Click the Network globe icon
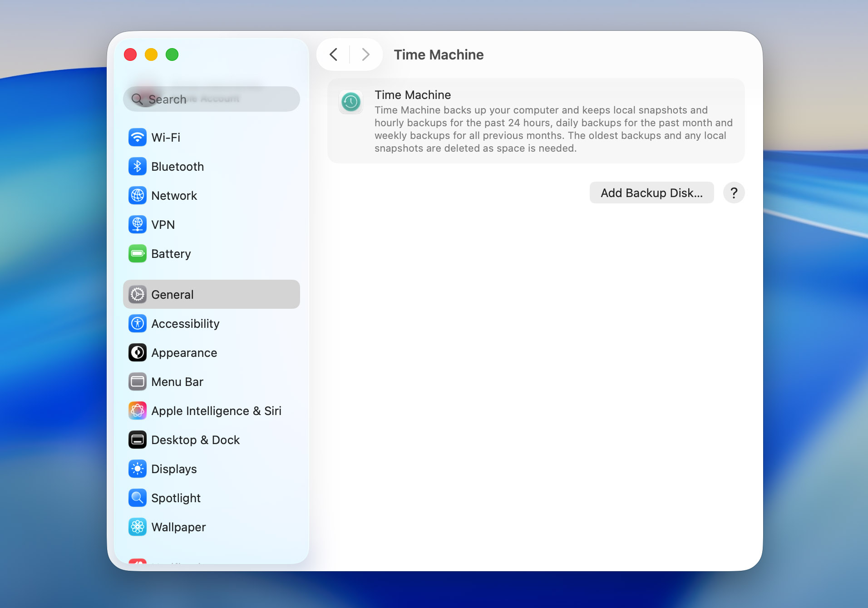The image size is (868, 608). coord(138,195)
